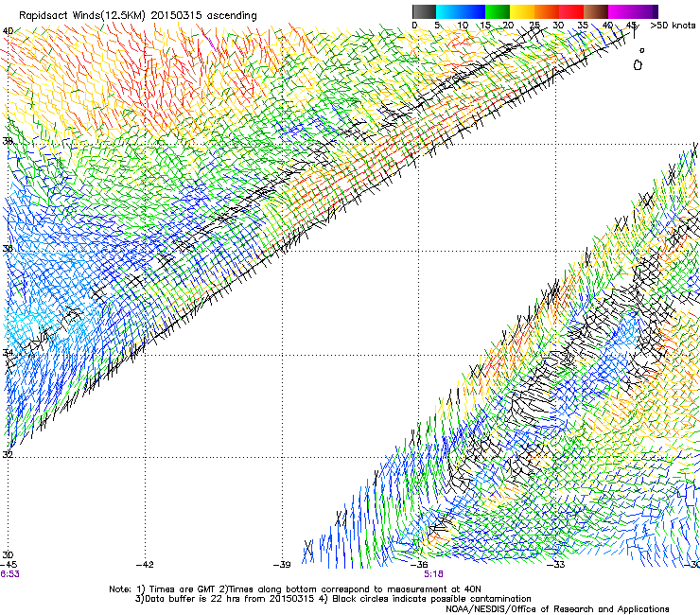Click the green 15-20 knots legend segment
The height and width of the screenshot is (615, 700).
pyautogui.click(x=498, y=11)
